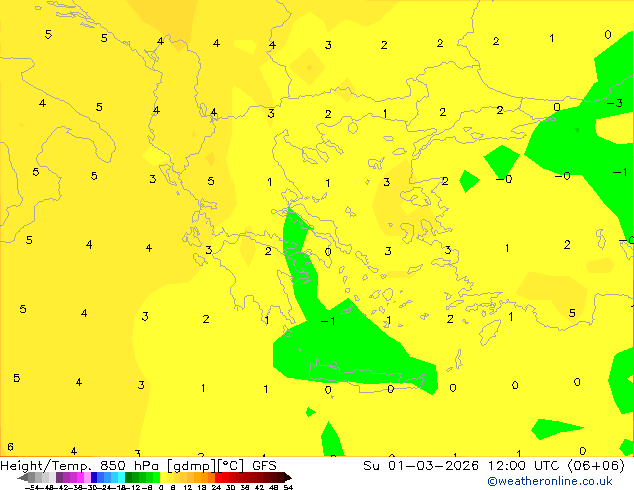The image size is (634, 490).
Task: Click the dark maroon right arrow cap of the legend
Action: [288, 477]
